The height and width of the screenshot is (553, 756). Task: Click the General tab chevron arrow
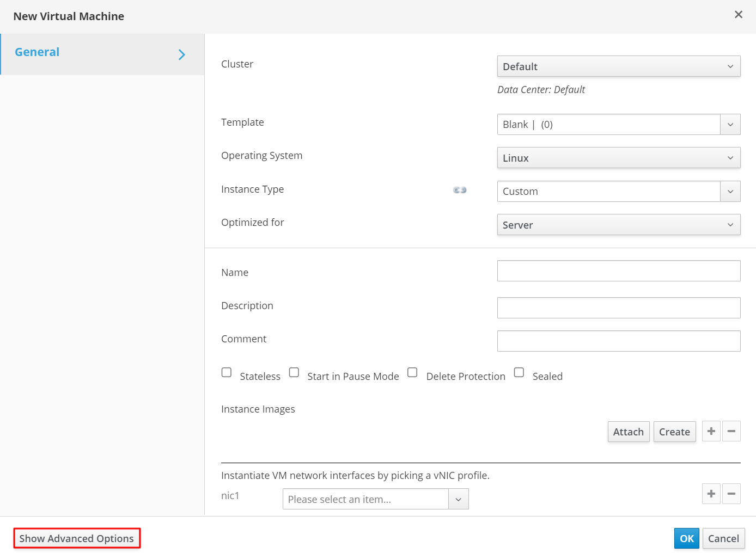[182, 54]
